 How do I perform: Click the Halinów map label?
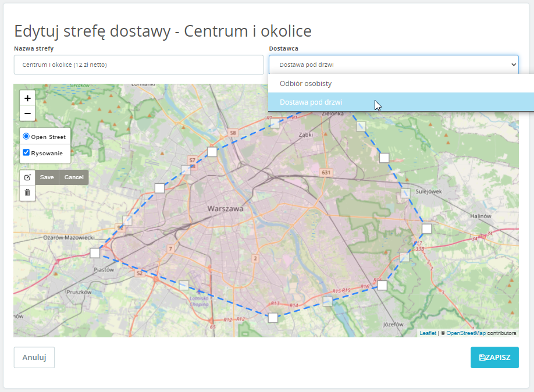pyautogui.click(x=480, y=216)
